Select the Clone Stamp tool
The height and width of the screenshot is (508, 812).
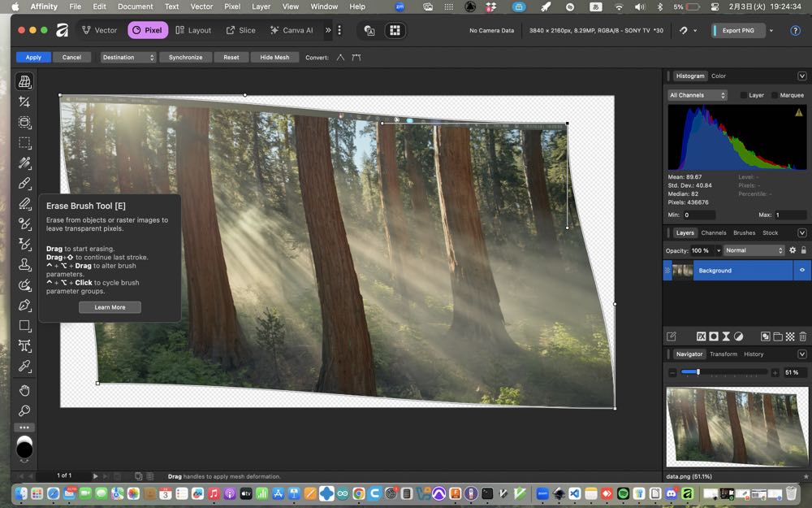(24, 265)
